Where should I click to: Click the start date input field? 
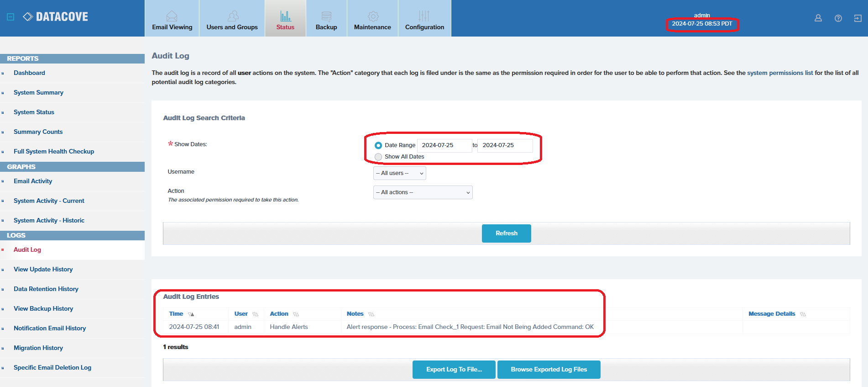pos(444,145)
